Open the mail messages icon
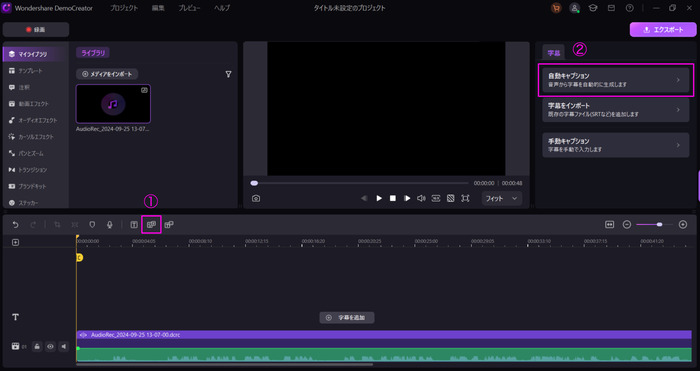The image size is (700, 371). click(611, 8)
